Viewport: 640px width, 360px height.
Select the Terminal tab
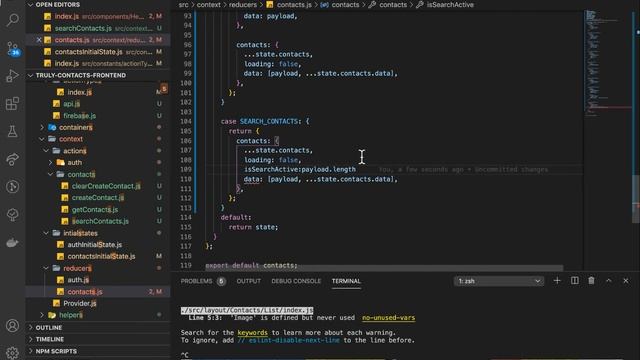point(346,281)
